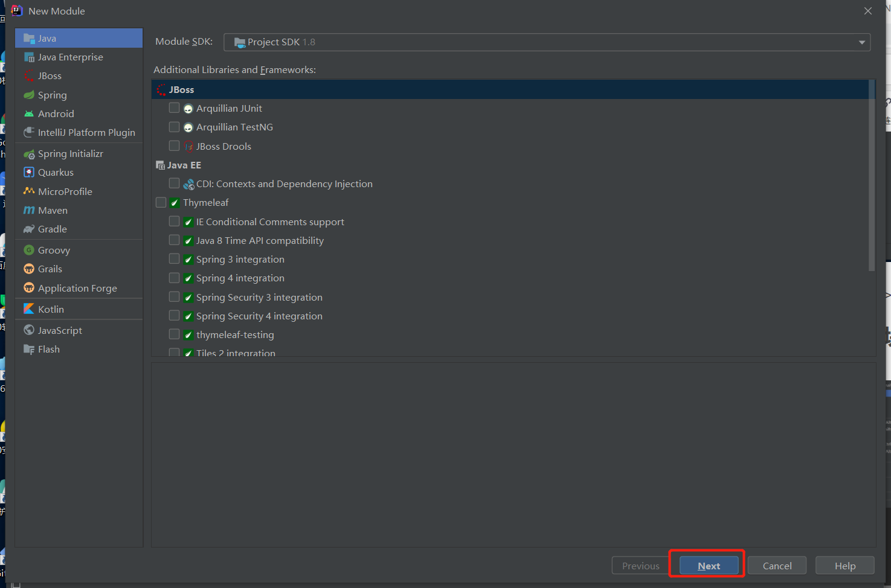Choose the Maven 'm' icon
891x588 pixels.
pos(29,210)
